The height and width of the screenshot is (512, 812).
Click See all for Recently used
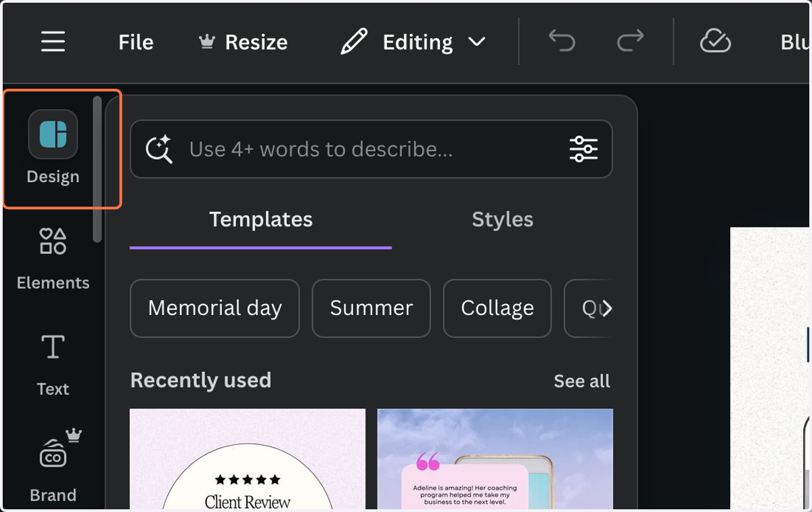582,381
